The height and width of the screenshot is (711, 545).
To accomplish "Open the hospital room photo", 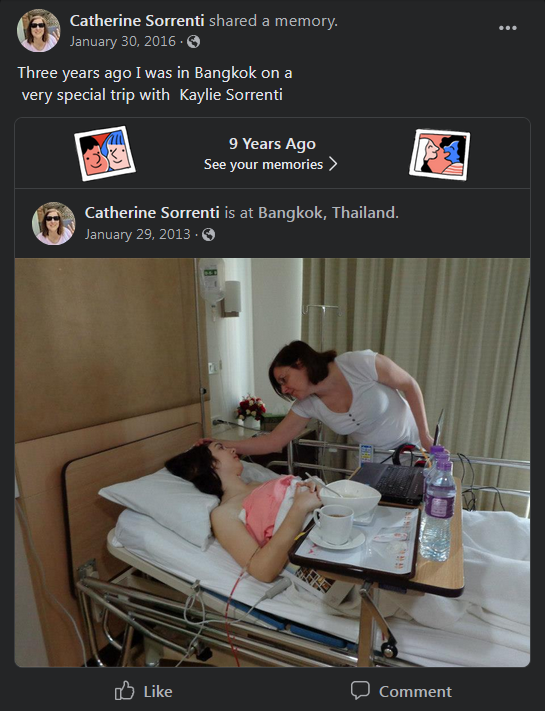I will click(x=272, y=463).
